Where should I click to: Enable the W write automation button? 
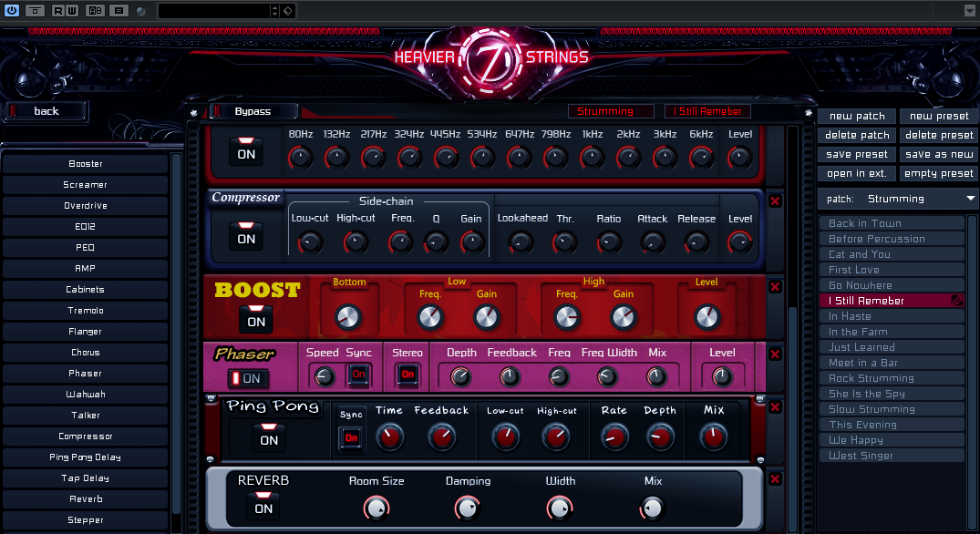(x=72, y=10)
